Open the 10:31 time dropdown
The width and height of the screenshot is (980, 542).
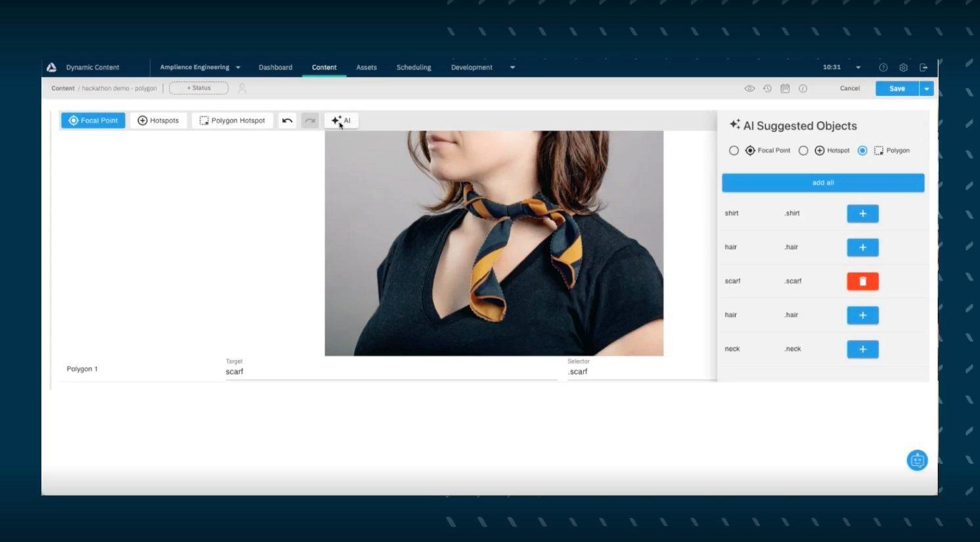click(x=858, y=67)
